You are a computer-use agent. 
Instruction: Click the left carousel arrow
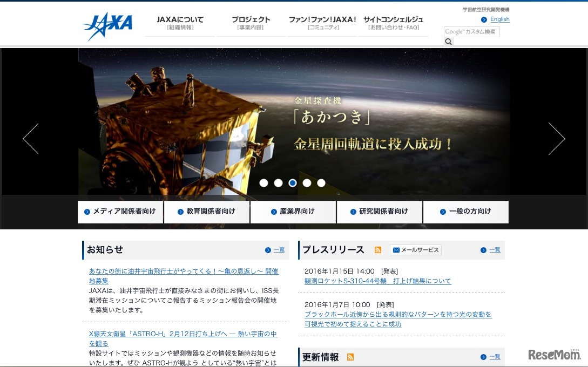pyautogui.click(x=30, y=138)
